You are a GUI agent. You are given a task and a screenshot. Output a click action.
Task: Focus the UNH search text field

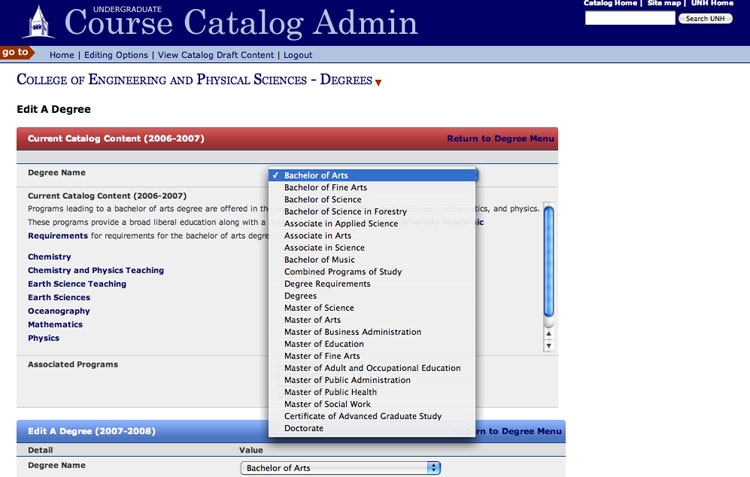pos(630,18)
